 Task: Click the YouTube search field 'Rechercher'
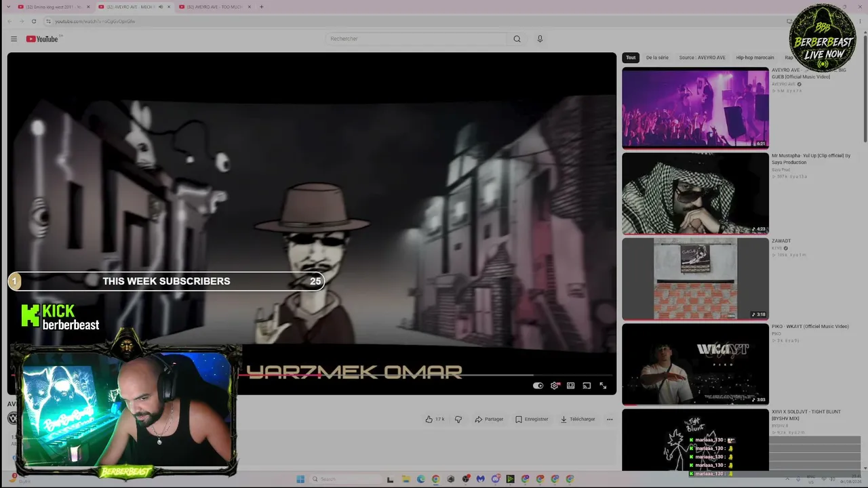click(x=417, y=39)
